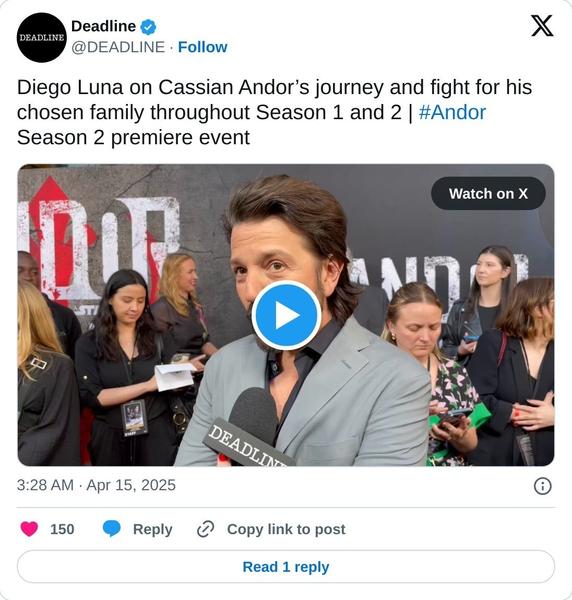Click the Watch on X button
Viewport: 572px width, 600px height.
point(488,193)
